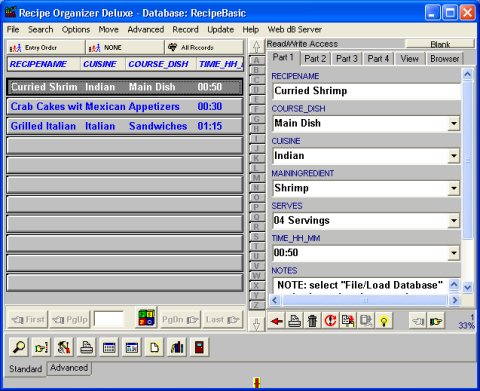Viewport: 480px width, 391px height.
Task: Click the red left arrow icon
Action: coord(277,321)
